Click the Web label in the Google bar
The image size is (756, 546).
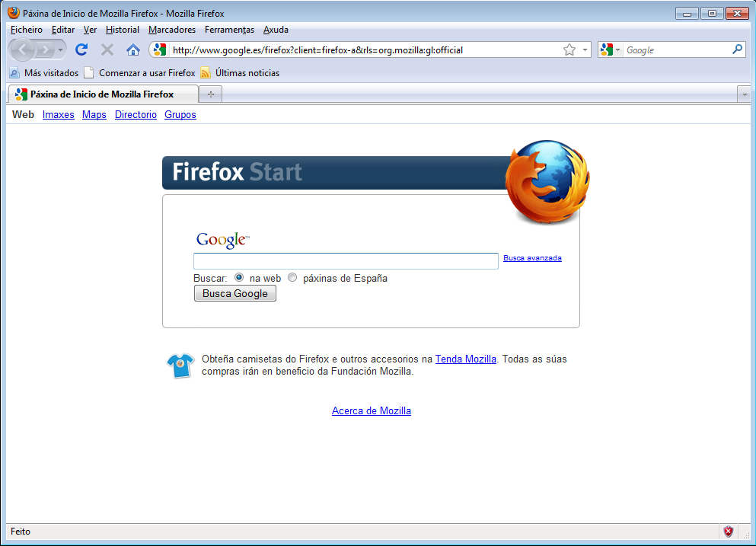pos(23,115)
